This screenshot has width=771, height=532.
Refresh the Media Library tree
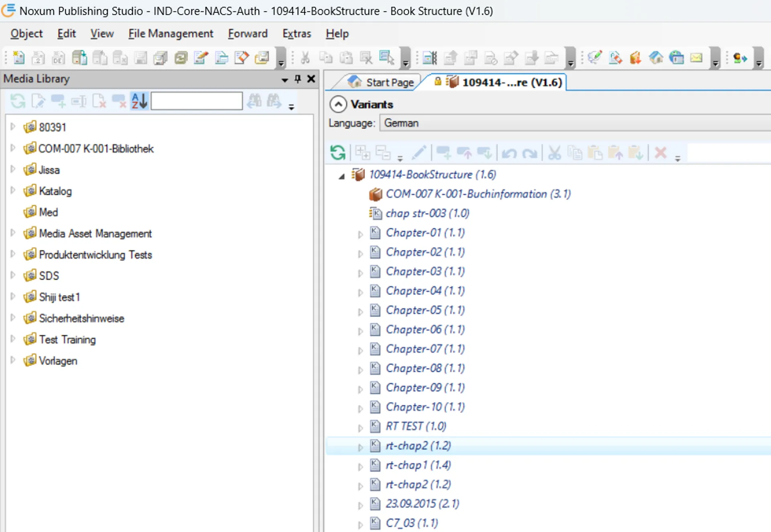click(x=18, y=101)
